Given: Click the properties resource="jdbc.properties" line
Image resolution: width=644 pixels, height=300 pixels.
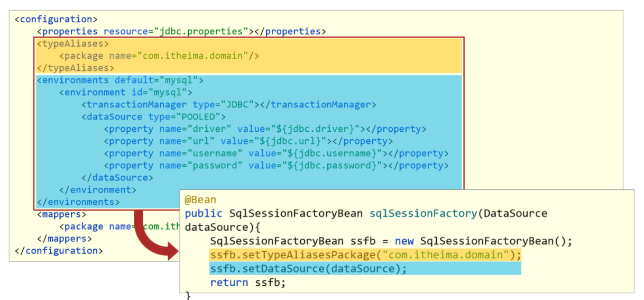Looking at the screenshot, I should [x=181, y=31].
